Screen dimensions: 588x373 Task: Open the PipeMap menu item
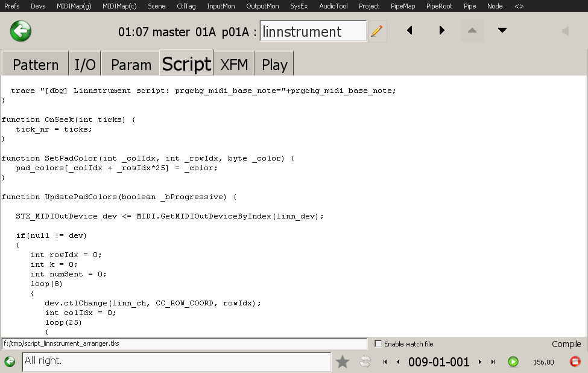(403, 6)
